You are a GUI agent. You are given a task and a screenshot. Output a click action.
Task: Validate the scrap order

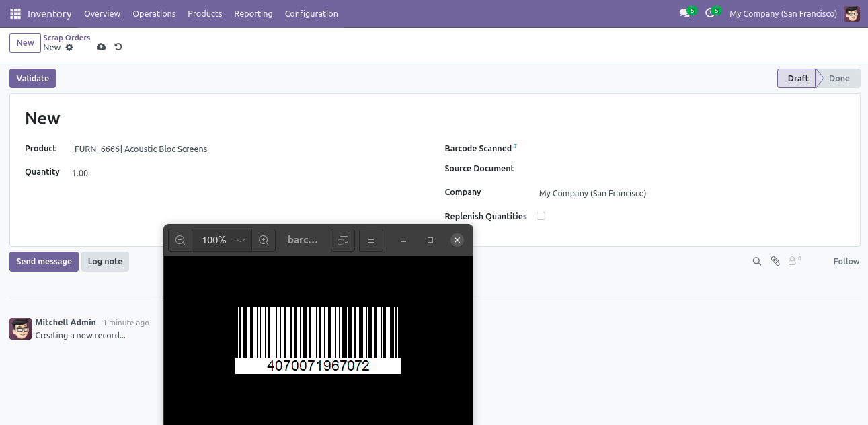[x=32, y=78]
